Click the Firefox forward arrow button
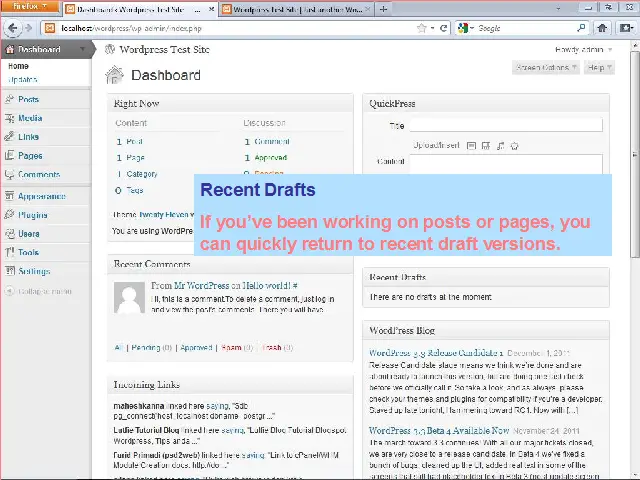Image resolution: width=640 pixels, height=480 pixels. point(29,28)
